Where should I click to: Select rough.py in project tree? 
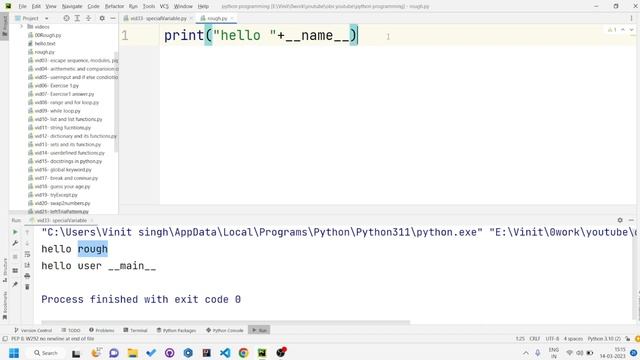pos(44,52)
